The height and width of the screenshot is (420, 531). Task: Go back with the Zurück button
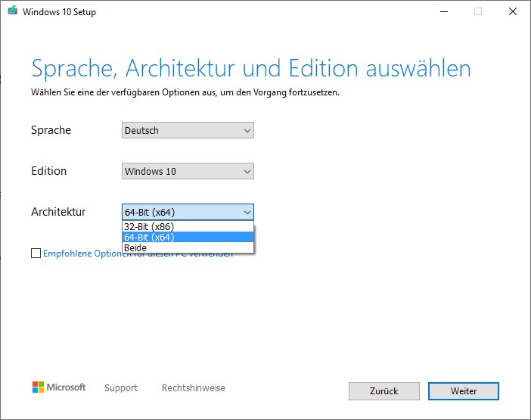384,391
